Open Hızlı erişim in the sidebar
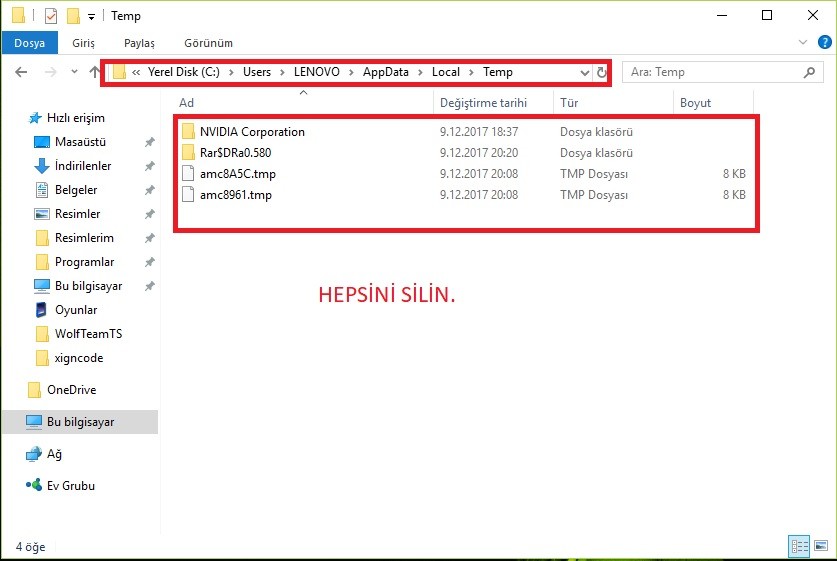Screen dimensions: 837x561 [76, 118]
